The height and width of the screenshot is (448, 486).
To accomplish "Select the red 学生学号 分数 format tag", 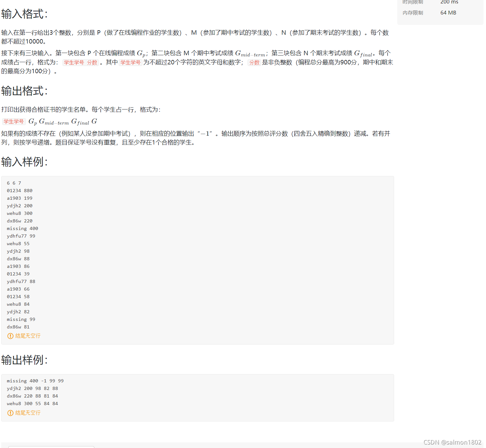I will point(80,62).
